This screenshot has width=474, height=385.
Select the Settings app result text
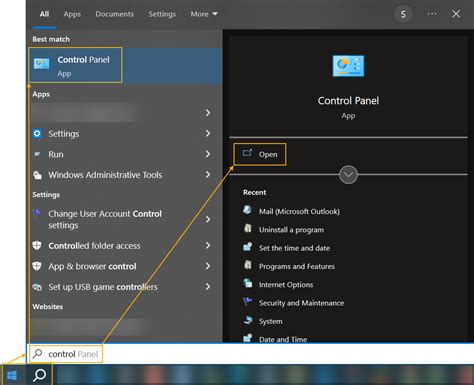click(x=64, y=134)
